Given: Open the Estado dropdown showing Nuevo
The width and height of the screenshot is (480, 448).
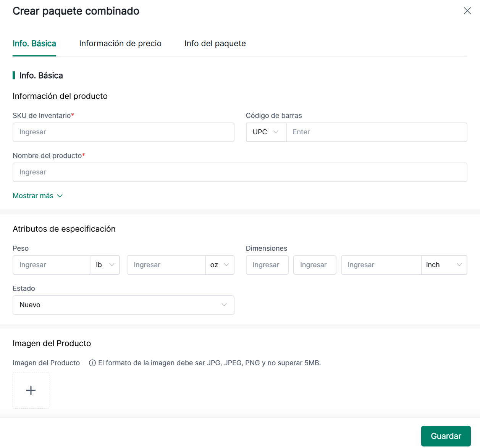Looking at the screenshot, I should [x=123, y=305].
